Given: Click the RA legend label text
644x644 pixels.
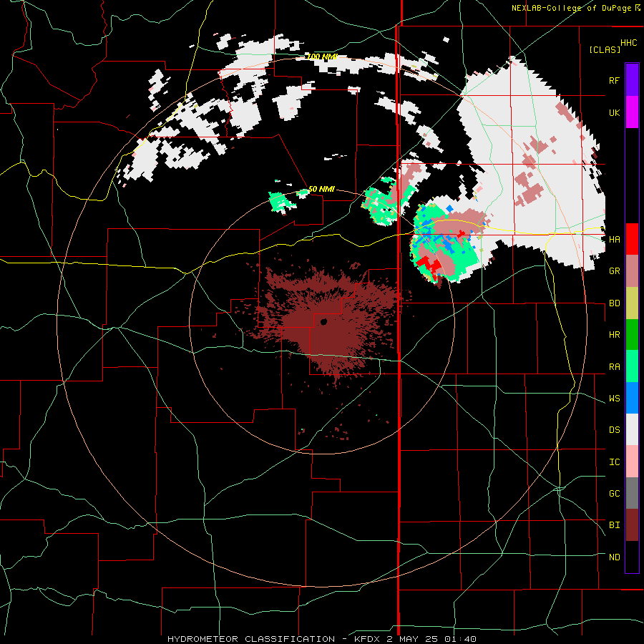Looking at the screenshot, I should (x=615, y=367).
